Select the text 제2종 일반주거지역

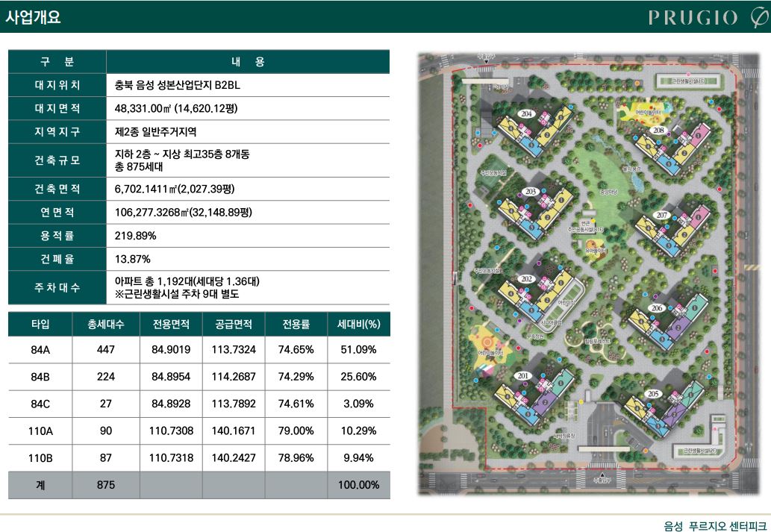(155, 132)
